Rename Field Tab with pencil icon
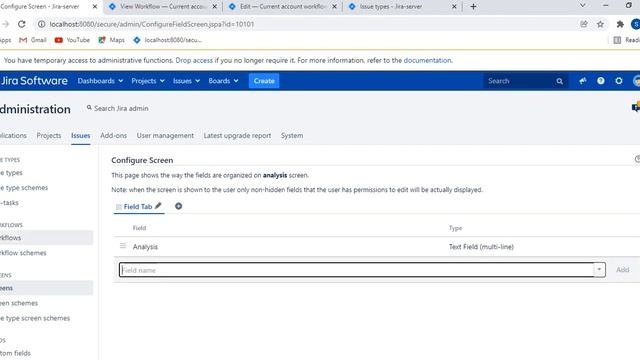 point(158,206)
